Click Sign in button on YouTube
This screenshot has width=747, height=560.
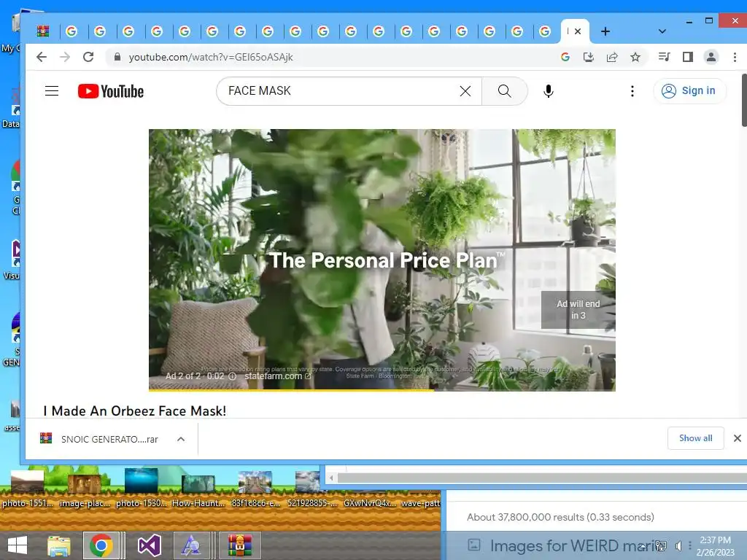click(x=689, y=90)
